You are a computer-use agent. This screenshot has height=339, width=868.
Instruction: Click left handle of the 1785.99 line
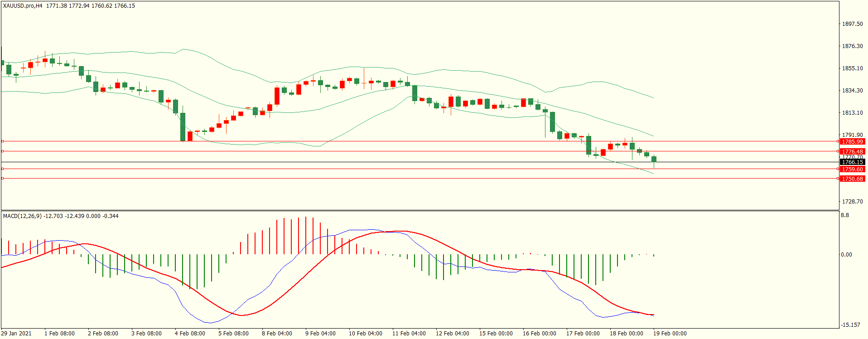[x=2, y=141]
